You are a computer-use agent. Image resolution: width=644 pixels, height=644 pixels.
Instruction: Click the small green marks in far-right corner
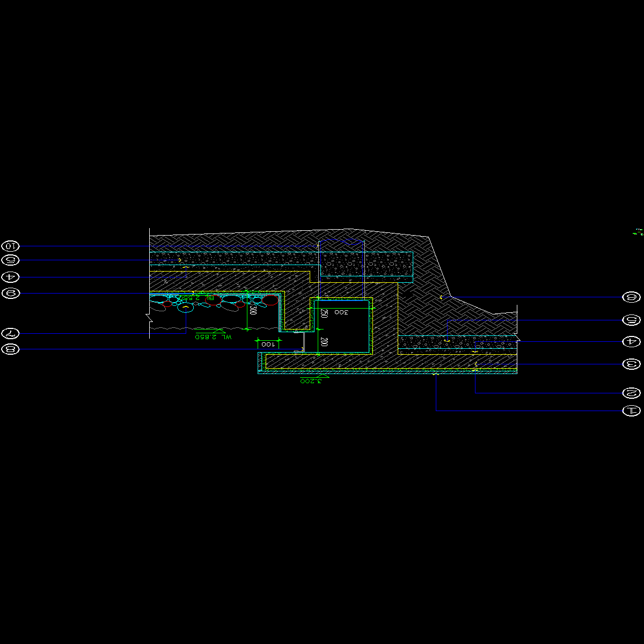(x=638, y=232)
